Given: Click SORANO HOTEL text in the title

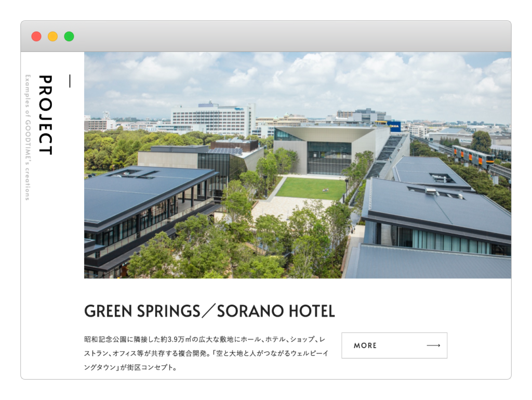Looking at the screenshot, I should point(276,311).
